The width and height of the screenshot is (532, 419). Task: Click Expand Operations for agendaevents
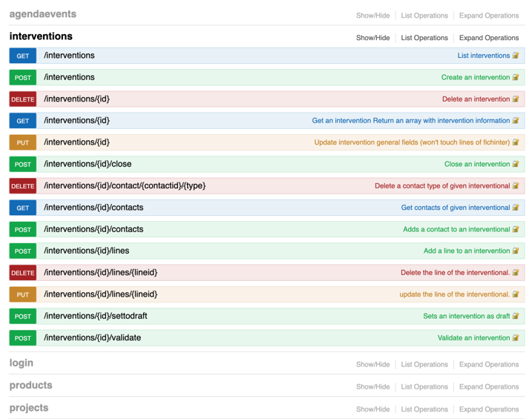[x=489, y=16]
